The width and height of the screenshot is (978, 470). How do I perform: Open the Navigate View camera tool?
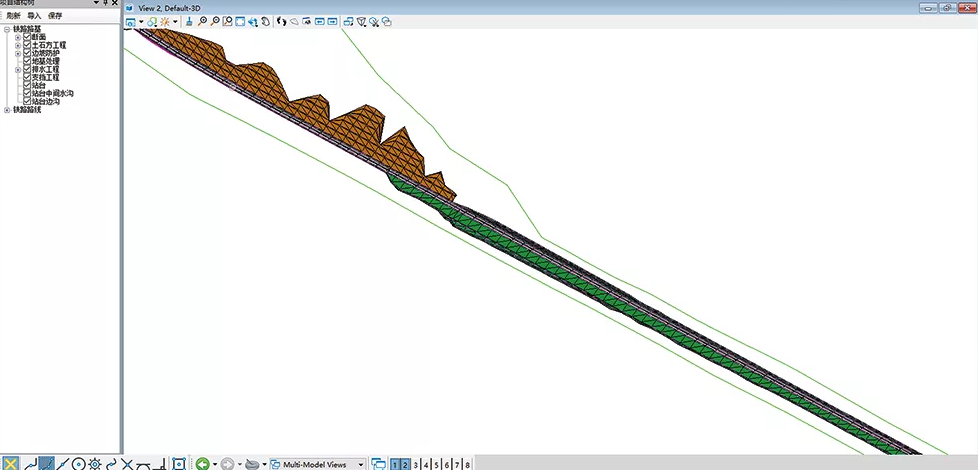point(307,22)
